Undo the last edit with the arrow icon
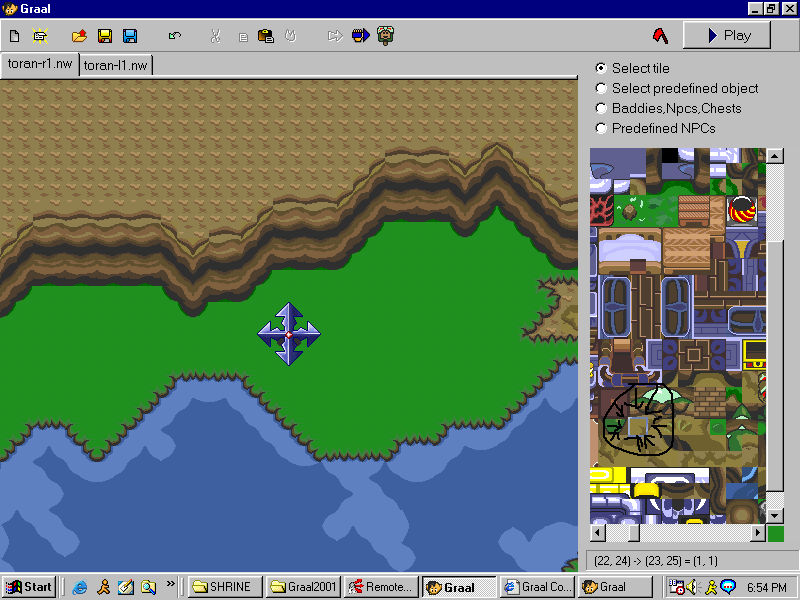The width and height of the screenshot is (800, 600). [x=175, y=35]
